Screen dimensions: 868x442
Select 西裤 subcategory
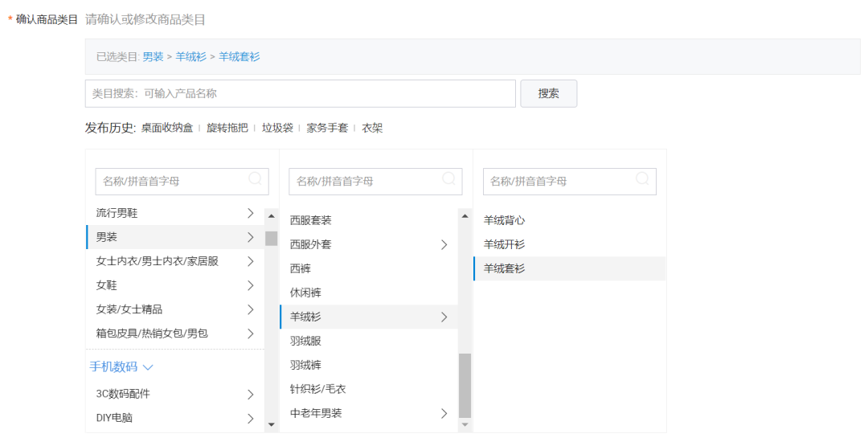(x=369, y=268)
